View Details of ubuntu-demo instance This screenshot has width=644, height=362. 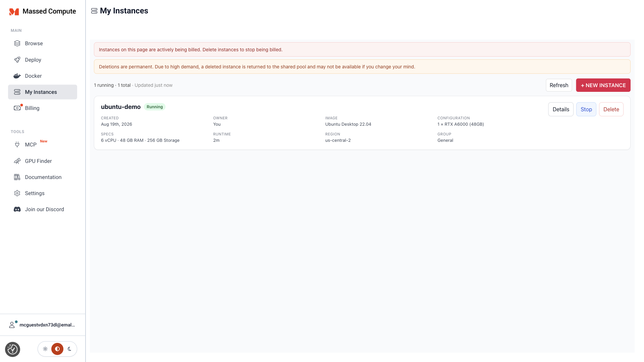[561, 109]
